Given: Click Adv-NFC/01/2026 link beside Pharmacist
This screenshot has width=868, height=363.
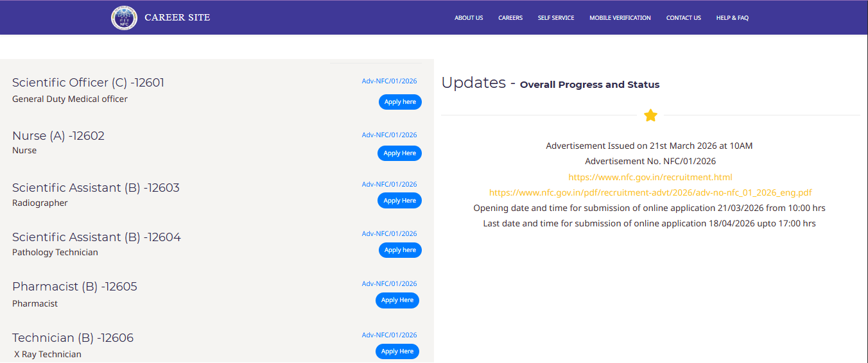Looking at the screenshot, I should (x=389, y=283).
